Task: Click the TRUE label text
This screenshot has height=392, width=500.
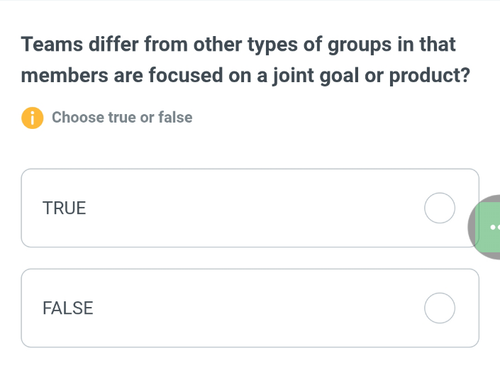Action: 64,208
